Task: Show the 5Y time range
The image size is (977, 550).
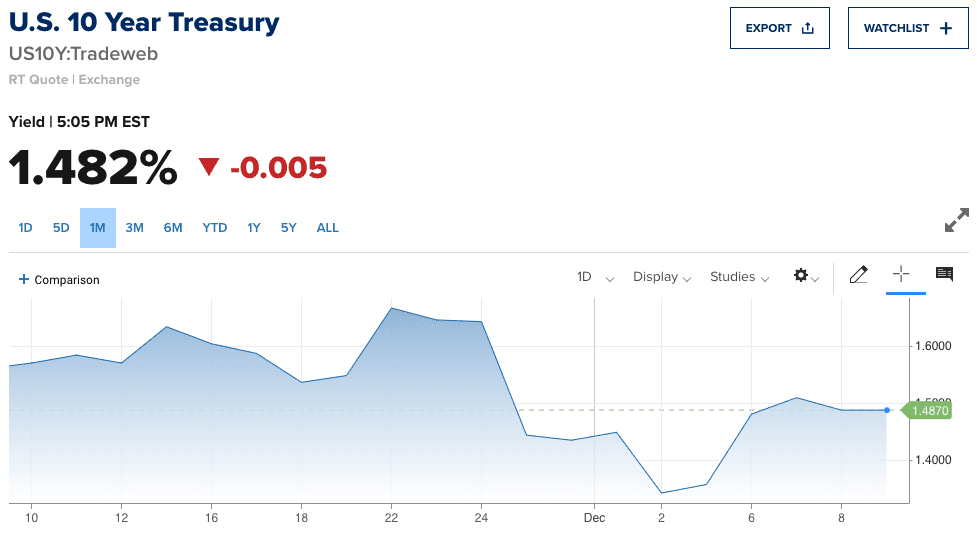Action: [289, 228]
